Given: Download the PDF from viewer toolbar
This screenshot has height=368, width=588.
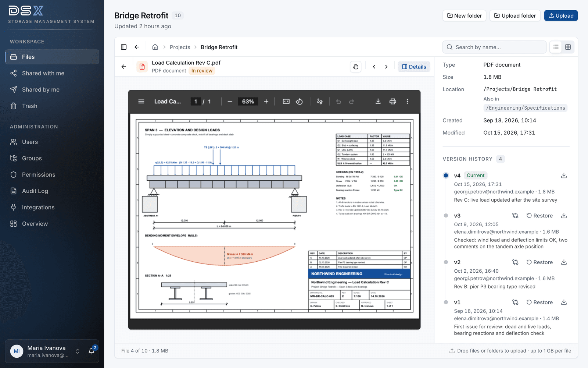Looking at the screenshot, I should (378, 102).
